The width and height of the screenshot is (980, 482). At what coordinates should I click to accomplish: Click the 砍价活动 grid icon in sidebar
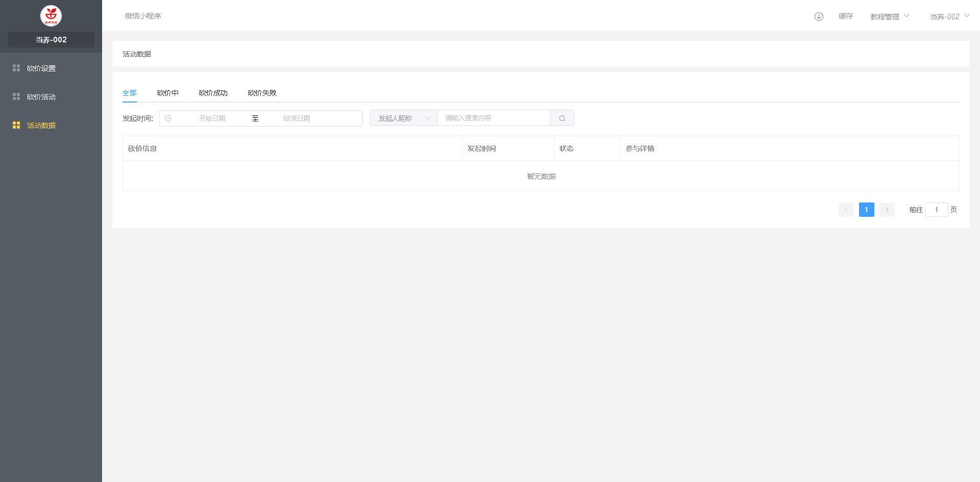point(16,96)
